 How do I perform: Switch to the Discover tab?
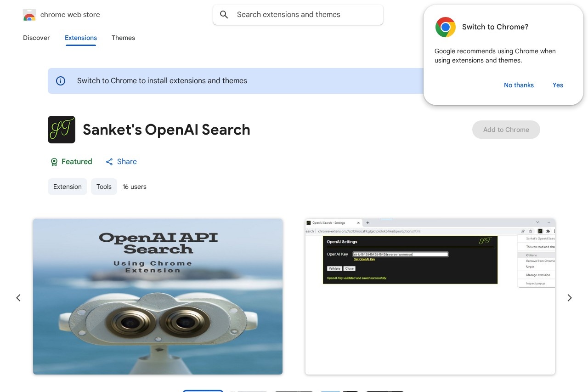[36, 38]
